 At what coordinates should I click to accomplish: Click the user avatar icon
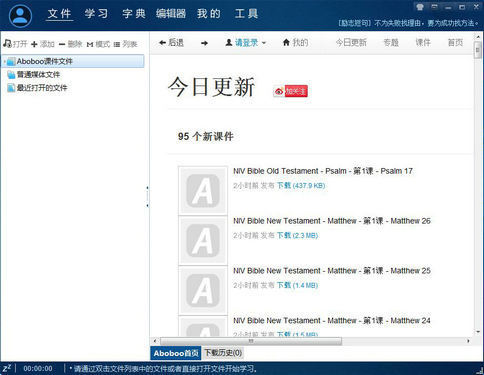click(x=20, y=16)
